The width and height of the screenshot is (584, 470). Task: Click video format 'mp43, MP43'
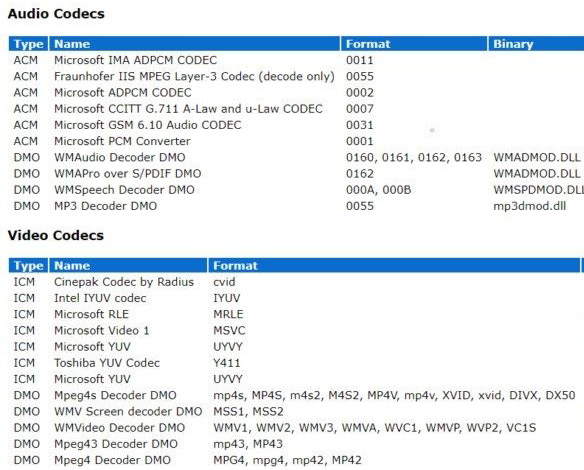click(x=248, y=444)
